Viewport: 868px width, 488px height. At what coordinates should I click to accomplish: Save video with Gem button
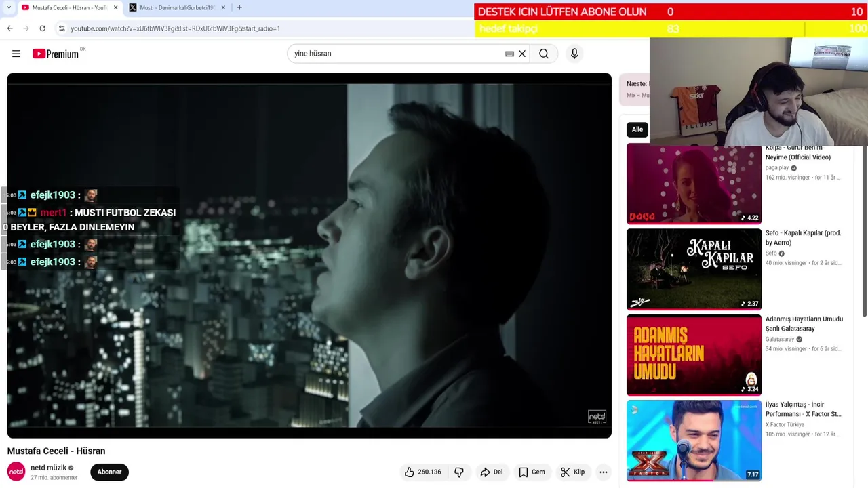[x=532, y=472]
